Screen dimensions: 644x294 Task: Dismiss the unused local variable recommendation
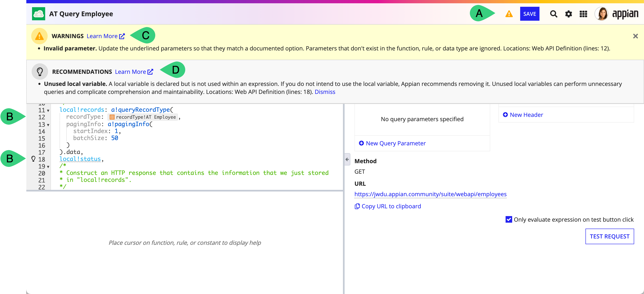coord(325,92)
